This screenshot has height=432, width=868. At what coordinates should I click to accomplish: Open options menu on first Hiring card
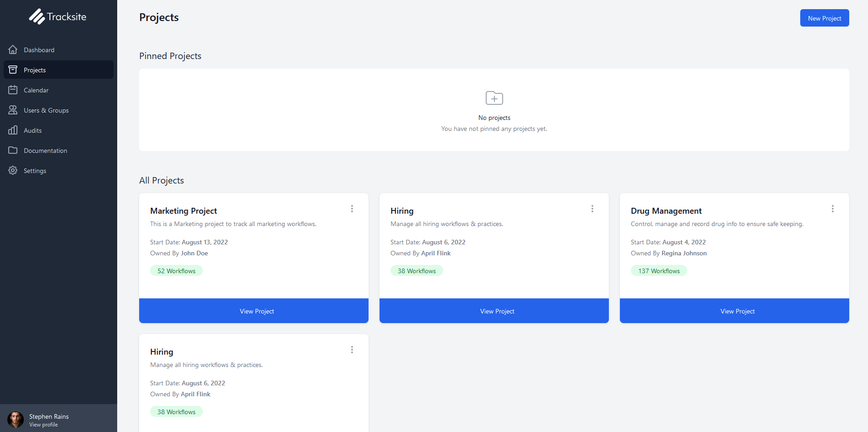592,209
